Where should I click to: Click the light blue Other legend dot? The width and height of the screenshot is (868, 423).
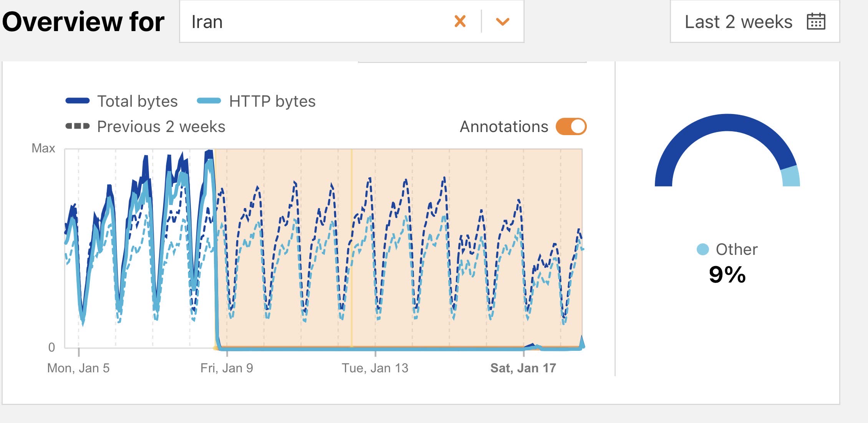click(x=702, y=250)
